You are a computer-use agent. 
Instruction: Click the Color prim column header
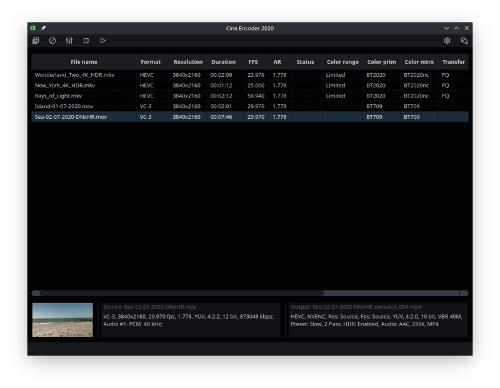point(382,62)
